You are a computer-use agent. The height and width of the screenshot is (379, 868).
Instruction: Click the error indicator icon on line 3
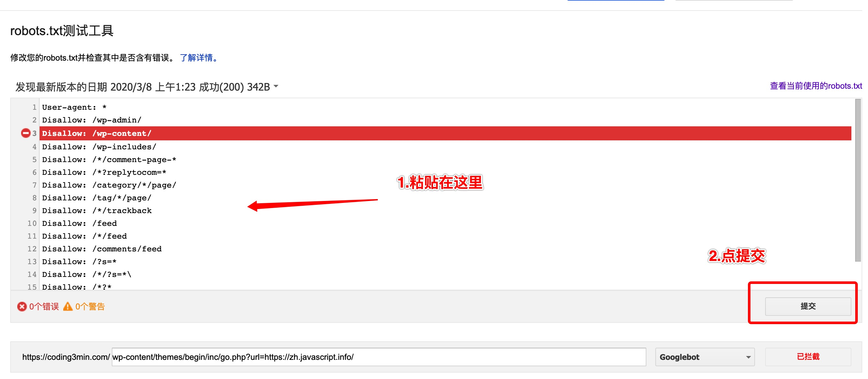[27, 133]
